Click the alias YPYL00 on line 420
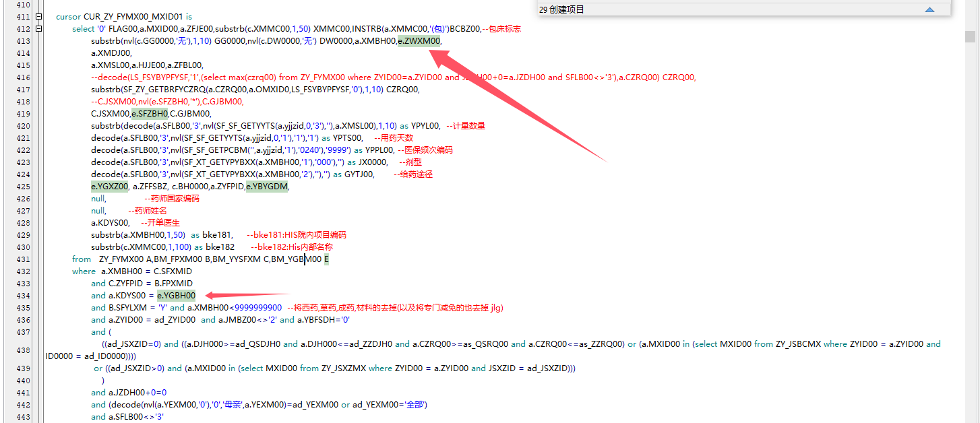980x423 pixels. point(426,126)
